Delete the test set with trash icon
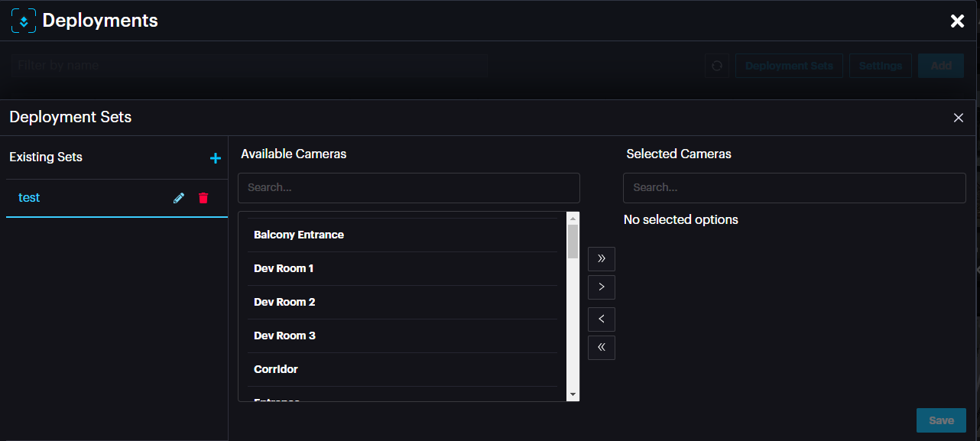This screenshot has width=980, height=441. [203, 198]
